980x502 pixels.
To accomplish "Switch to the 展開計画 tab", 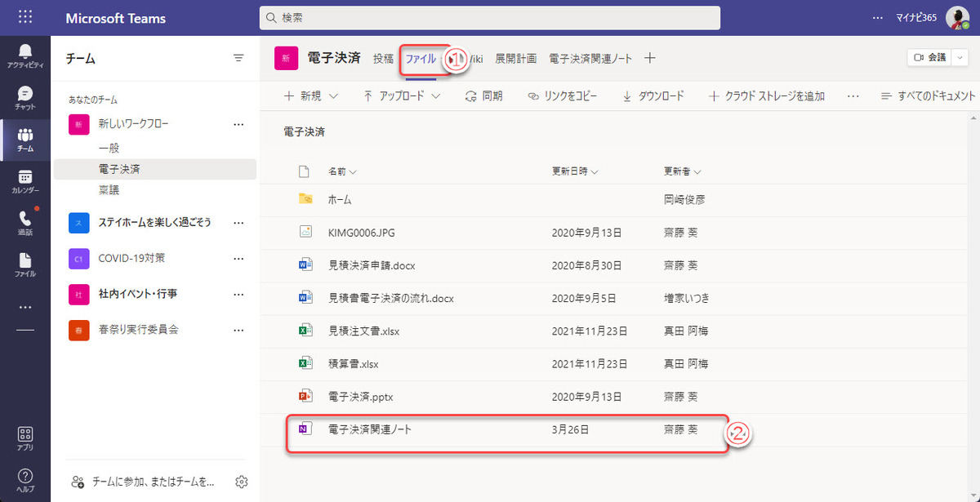I will click(x=515, y=58).
